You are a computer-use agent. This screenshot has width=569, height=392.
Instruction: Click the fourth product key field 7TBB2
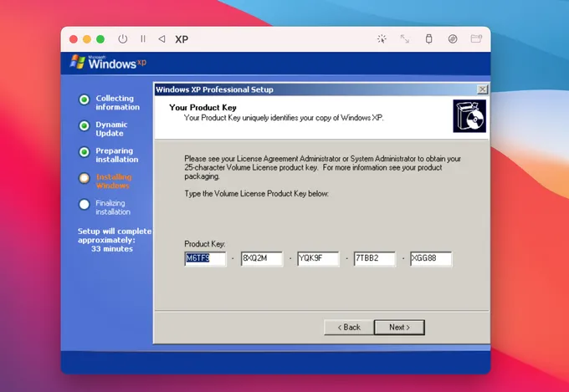(x=375, y=258)
